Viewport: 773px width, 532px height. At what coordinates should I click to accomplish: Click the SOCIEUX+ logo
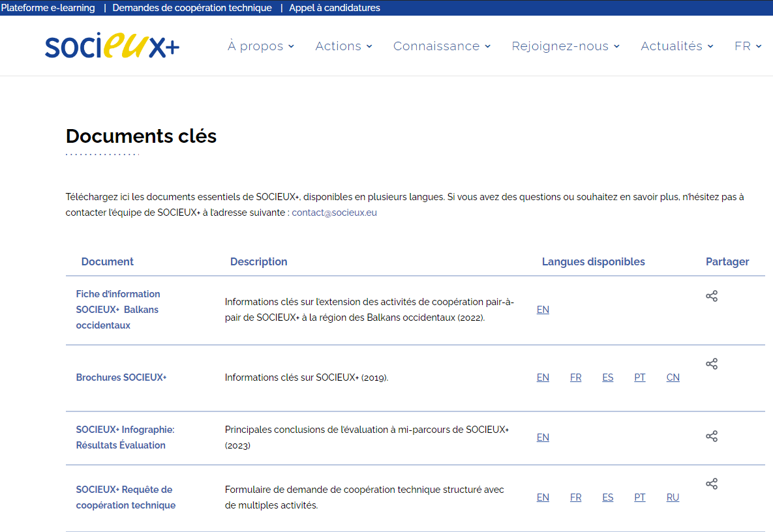[x=112, y=46]
